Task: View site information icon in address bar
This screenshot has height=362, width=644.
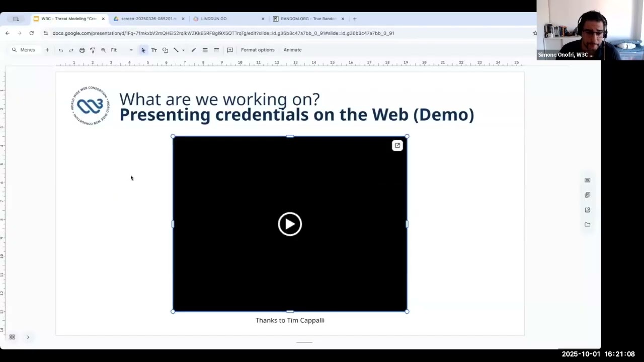Action: click(x=46, y=33)
